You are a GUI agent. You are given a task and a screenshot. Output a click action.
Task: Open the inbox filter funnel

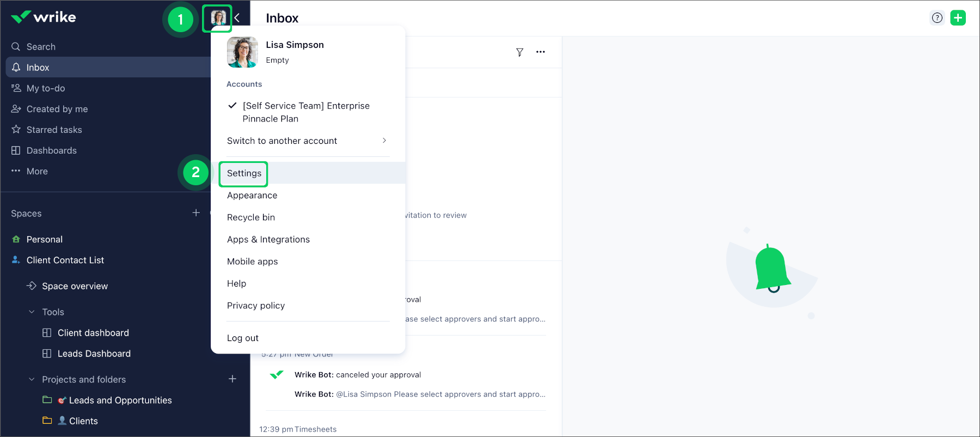tap(520, 52)
